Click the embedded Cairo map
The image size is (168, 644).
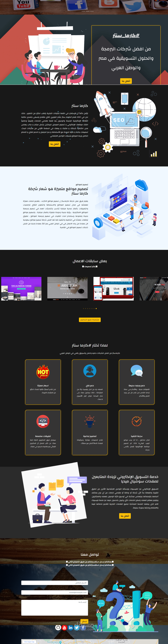coord(90,641)
